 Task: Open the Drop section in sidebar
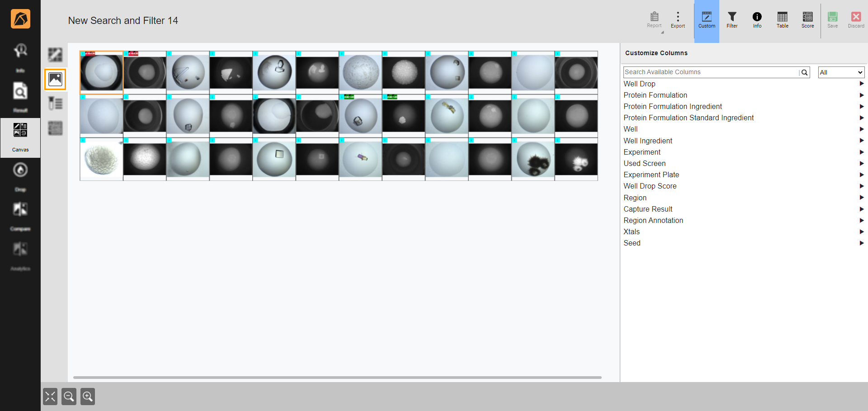click(x=20, y=177)
